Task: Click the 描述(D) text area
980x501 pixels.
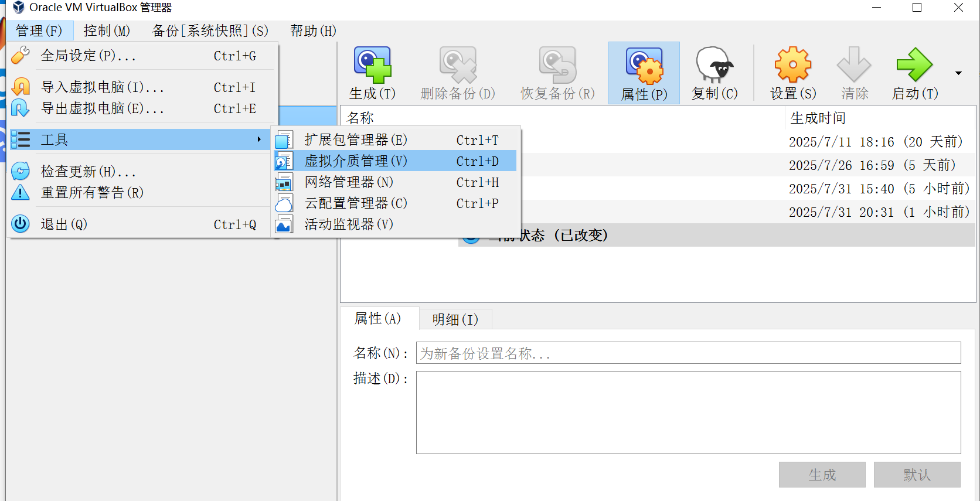Action: pyautogui.click(x=688, y=412)
